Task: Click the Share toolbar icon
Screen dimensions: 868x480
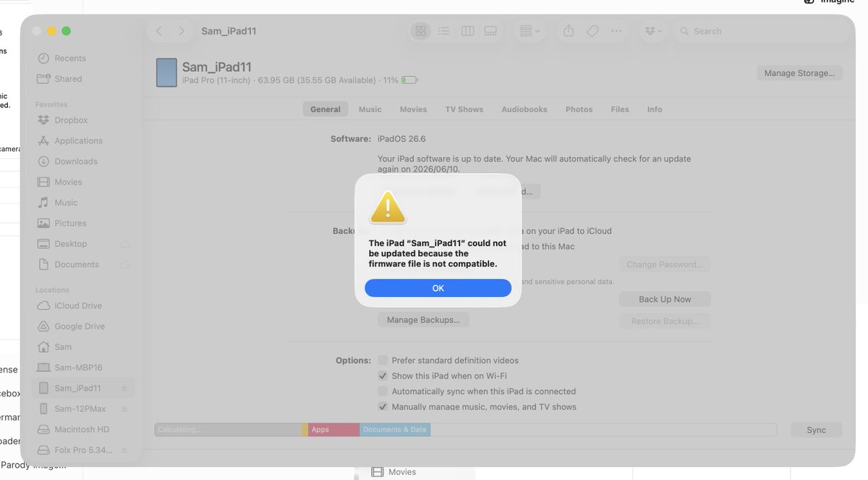Action: click(569, 31)
